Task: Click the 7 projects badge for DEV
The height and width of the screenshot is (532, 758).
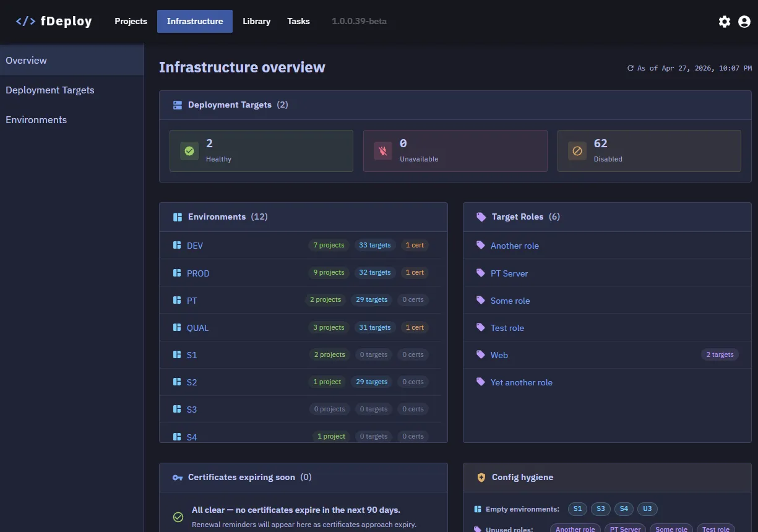Action: [329, 245]
